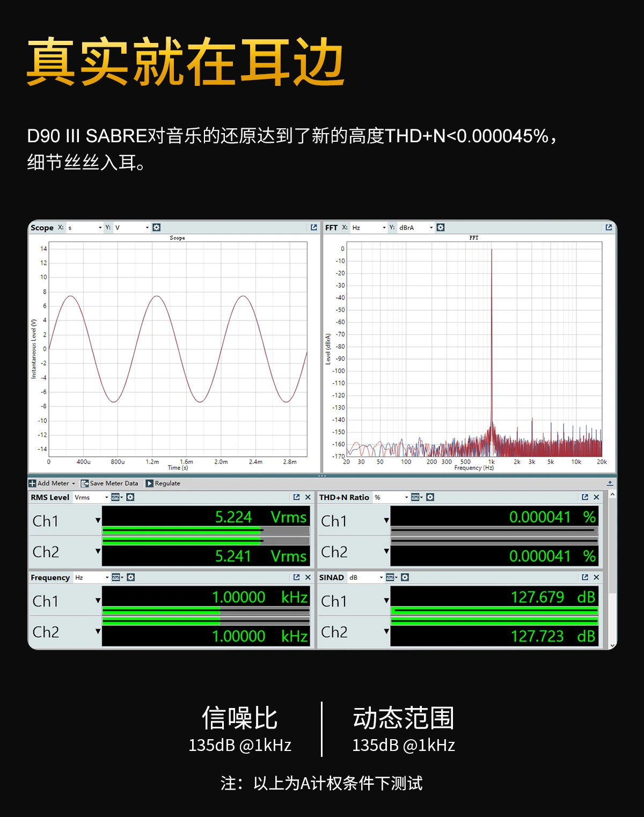Viewport: 644px width, 817px height.
Task: Open Scope graph settings gear
Action: tap(156, 228)
